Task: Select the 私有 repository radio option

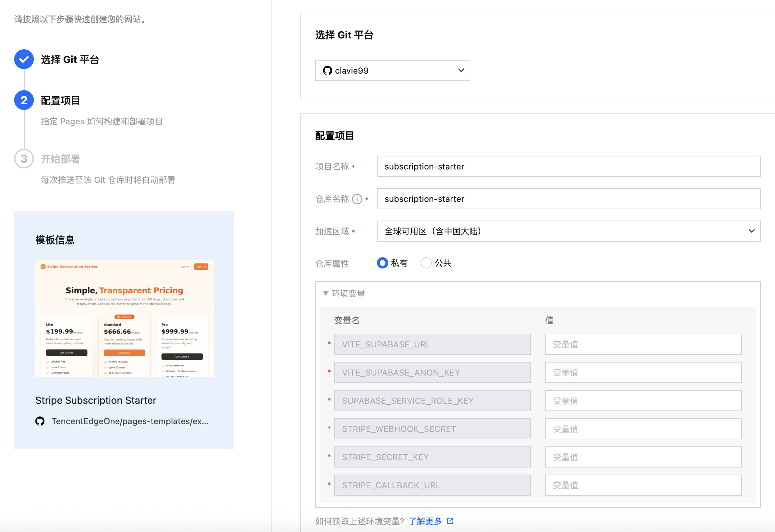Action: click(x=383, y=263)
